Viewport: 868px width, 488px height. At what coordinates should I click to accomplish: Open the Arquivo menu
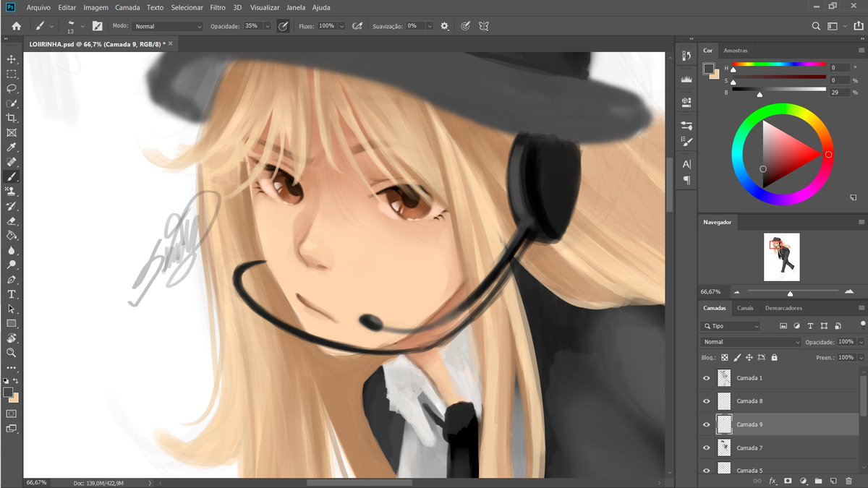coord(39,7)
